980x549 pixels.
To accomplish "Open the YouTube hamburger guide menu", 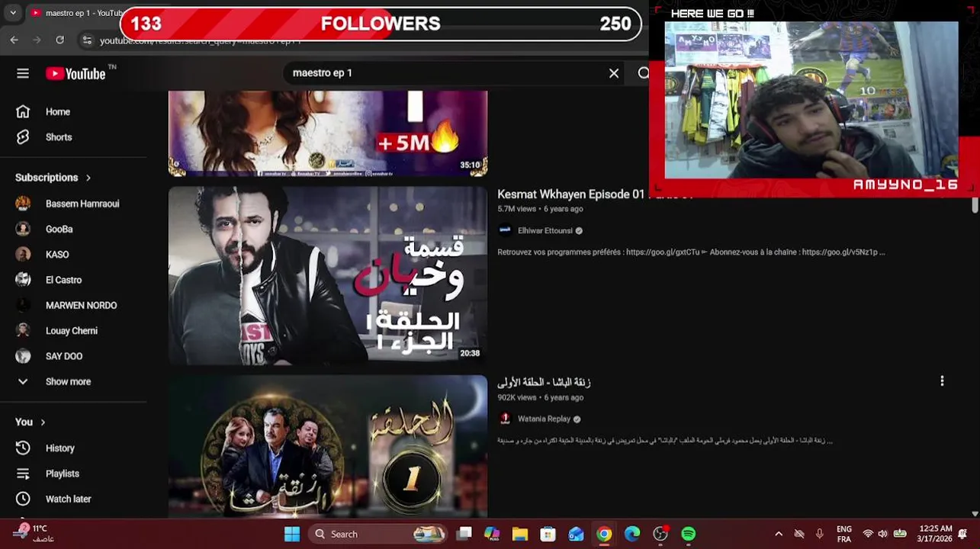I will (23, 73).
